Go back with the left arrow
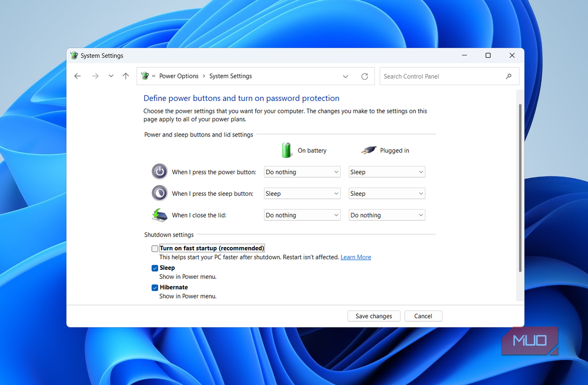The height and width of the screenshot is (385, 588). (x=78, y=76)
